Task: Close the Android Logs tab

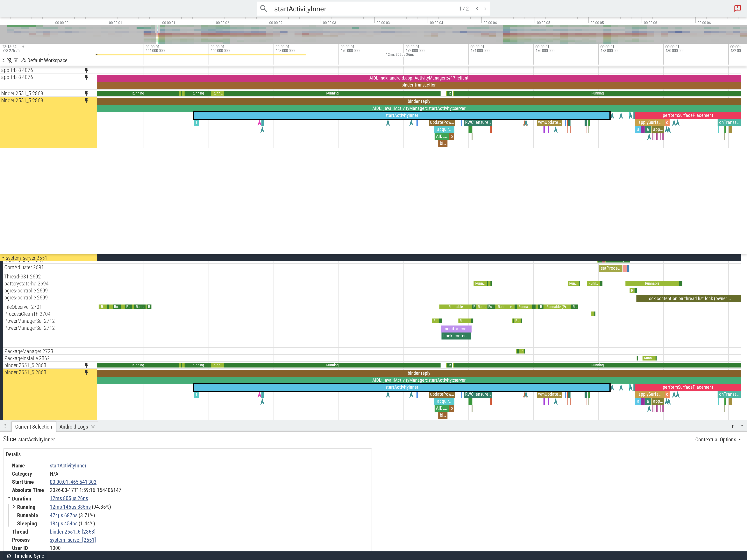Action: [x=93, y=427]
